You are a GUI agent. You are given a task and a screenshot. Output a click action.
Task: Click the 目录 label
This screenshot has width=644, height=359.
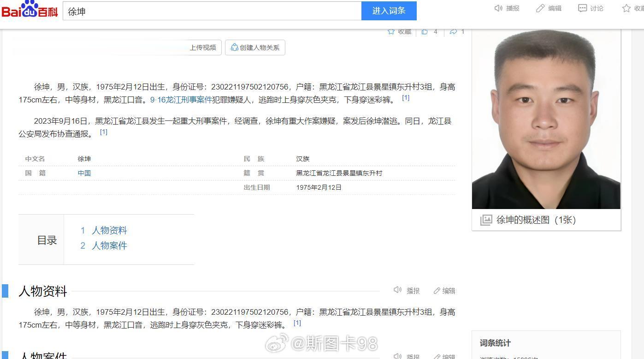47,240
